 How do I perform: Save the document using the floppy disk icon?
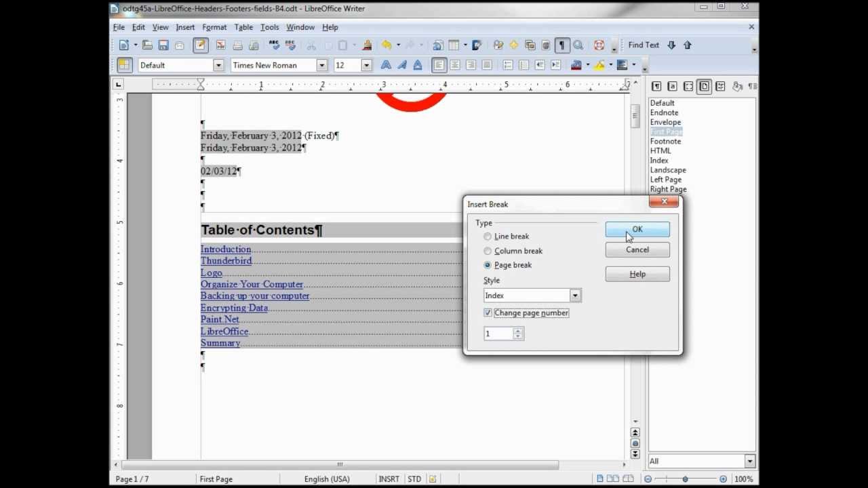pos(163,45)
